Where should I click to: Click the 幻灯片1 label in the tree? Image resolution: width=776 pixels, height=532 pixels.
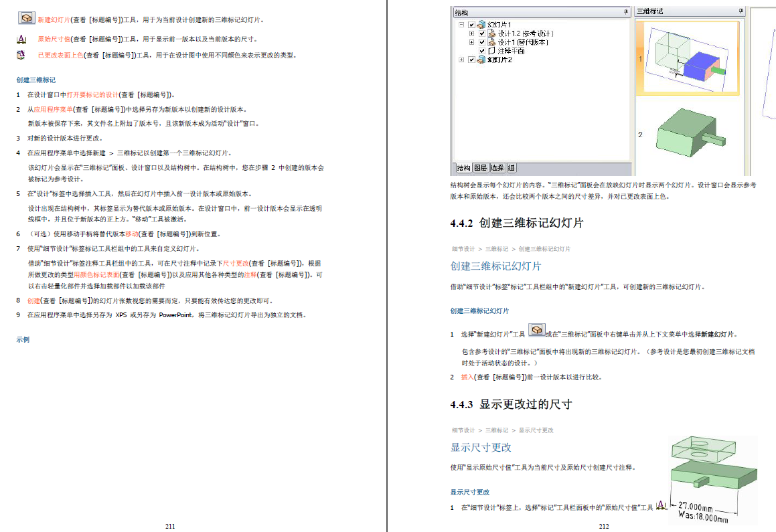[x=499, y=24]
